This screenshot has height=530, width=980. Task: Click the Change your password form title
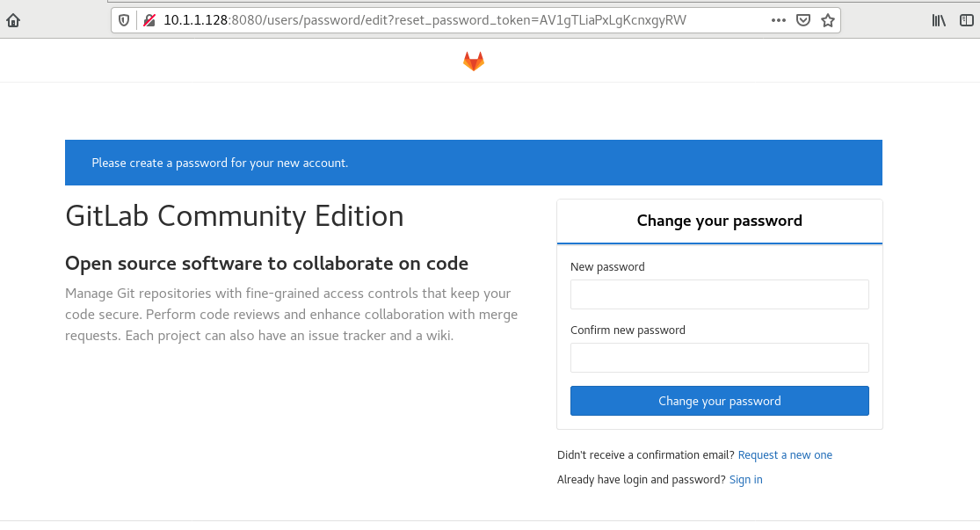719,221
